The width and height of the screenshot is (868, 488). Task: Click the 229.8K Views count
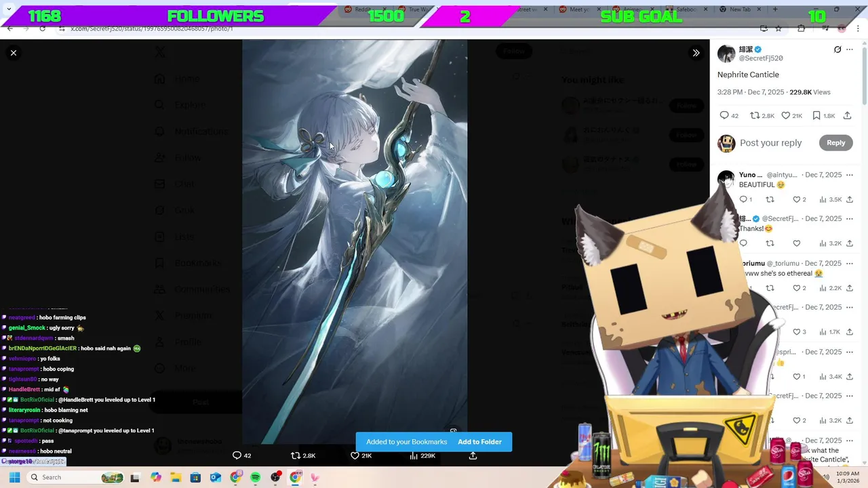tap(810, 92)
